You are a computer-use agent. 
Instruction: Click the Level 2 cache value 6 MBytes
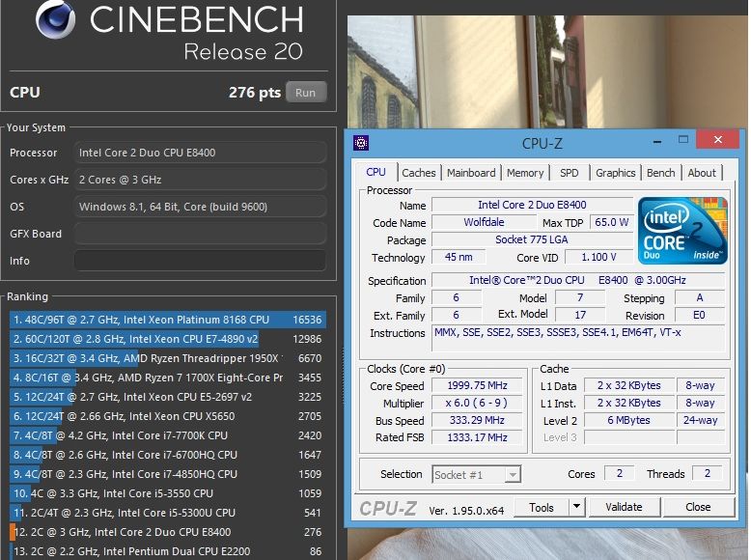pos(628,420)
